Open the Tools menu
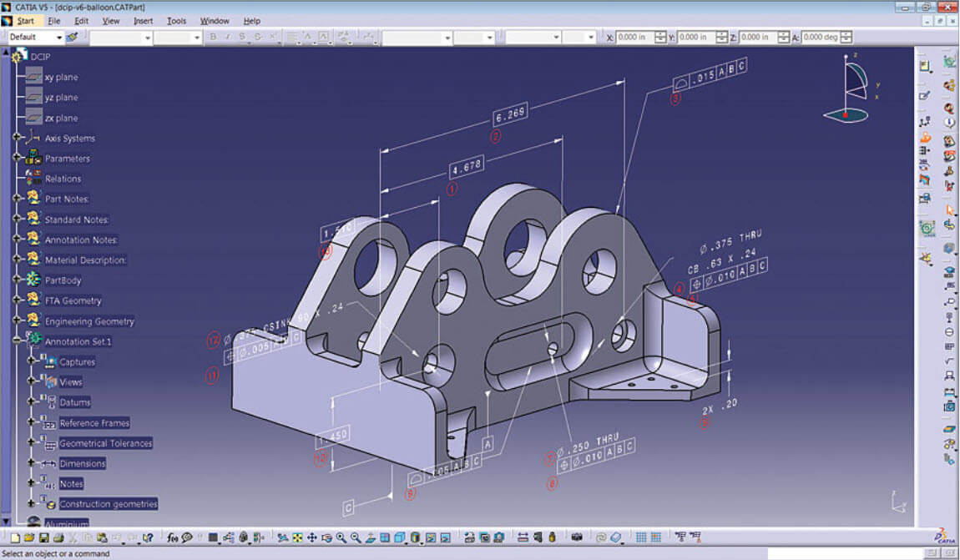960x560 pixels. pyautogui.click(x=176, y=20)
